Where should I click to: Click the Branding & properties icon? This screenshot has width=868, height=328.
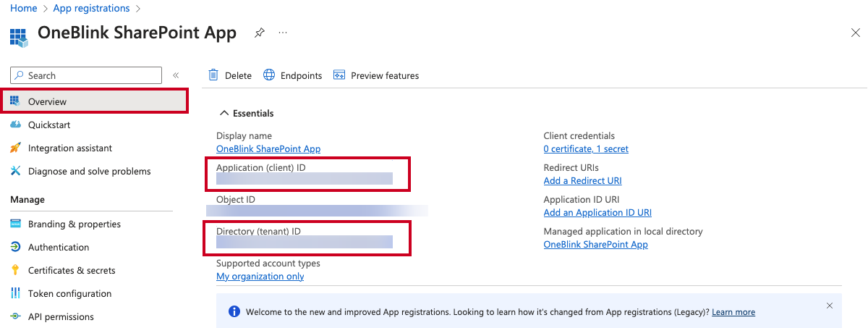tap(14, 224)
